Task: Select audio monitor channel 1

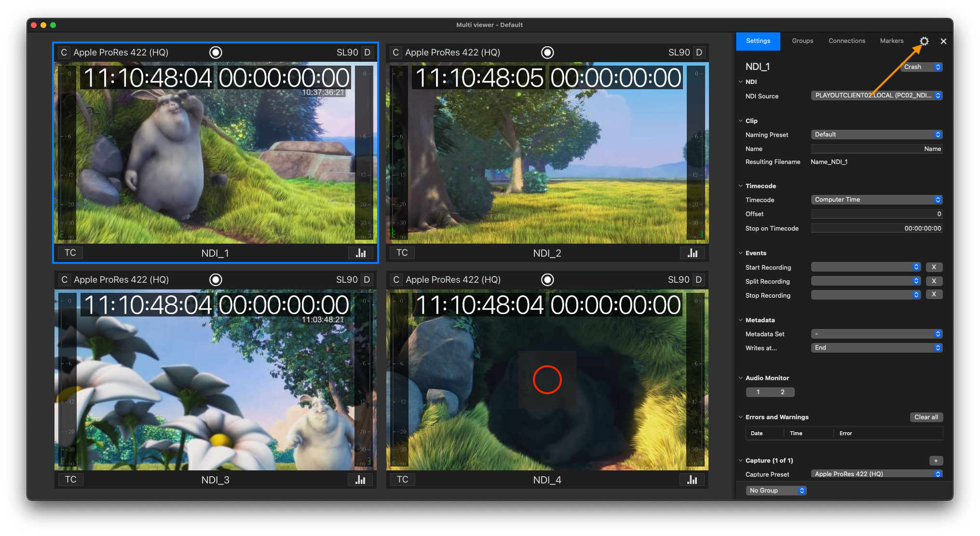Action: pyautogui.click(x=758, y=392)
